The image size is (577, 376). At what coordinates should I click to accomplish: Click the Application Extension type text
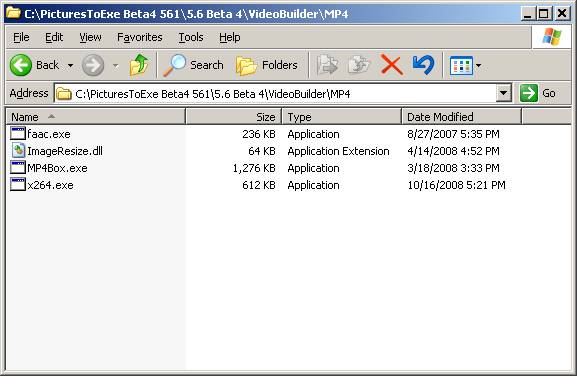click(338, 151)
